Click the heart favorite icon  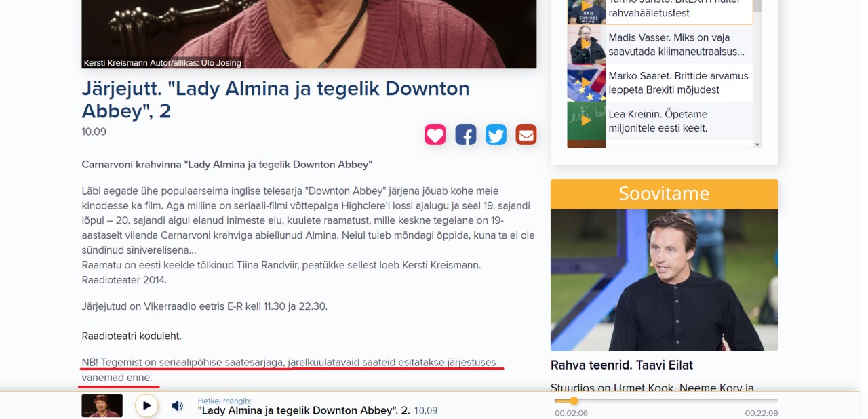[x=435, y=134]
